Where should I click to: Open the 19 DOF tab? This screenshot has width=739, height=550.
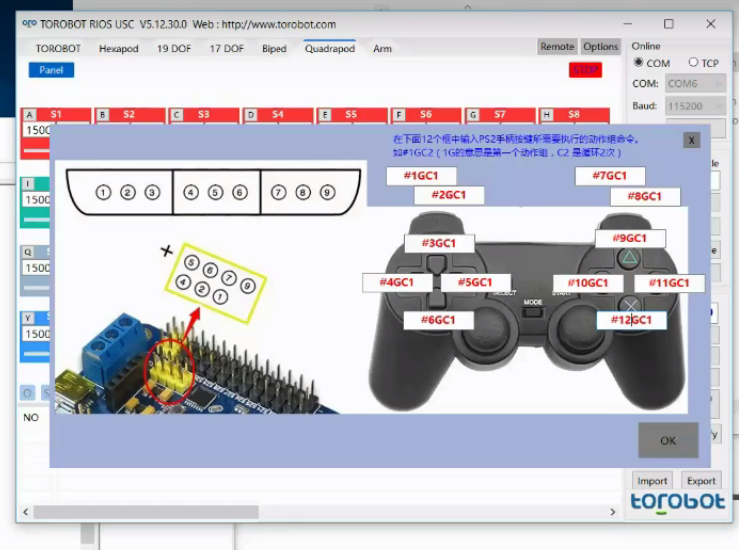pyautogui.click(x=174, y=49)
